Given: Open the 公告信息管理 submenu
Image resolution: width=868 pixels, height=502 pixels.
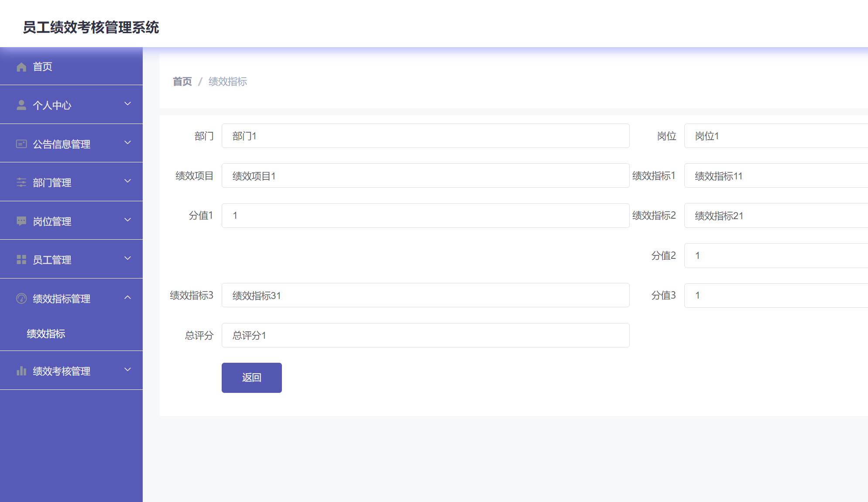Looking at the screenshot, I should point(127,142).
